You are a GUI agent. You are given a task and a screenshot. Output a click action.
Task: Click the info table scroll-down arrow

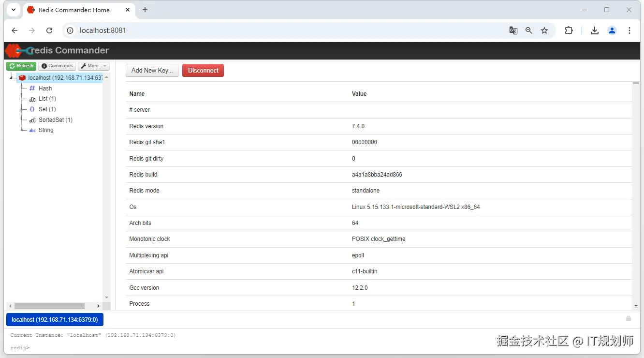tap(636, 305)
